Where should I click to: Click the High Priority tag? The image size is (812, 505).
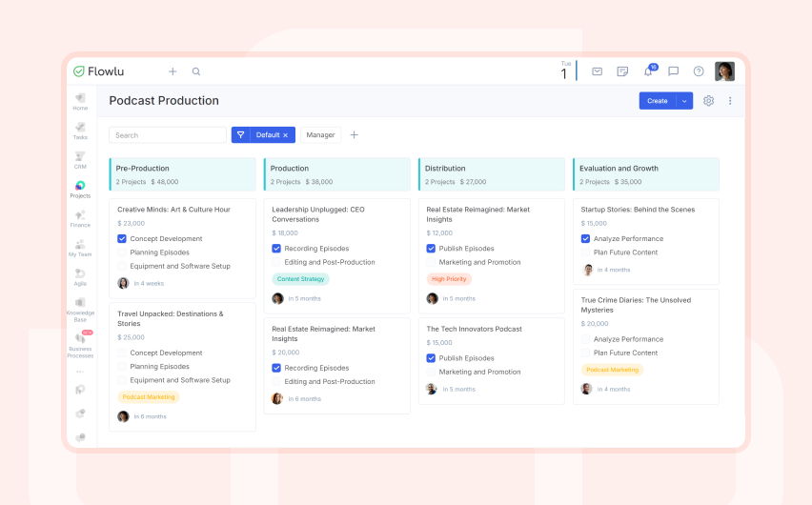tap(449, 279)
